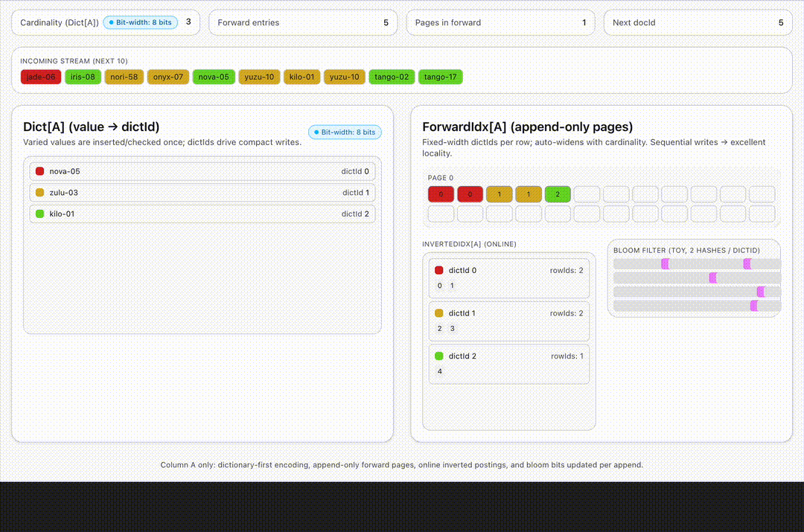Image resolution: width=804 pixels, height=532 pixels.
Task: Select the Next docId stat card
Action: [x=698, y=22]
